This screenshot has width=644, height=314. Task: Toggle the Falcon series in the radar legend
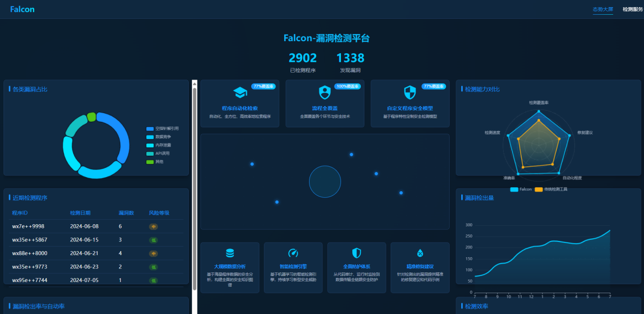pos(521,189)
